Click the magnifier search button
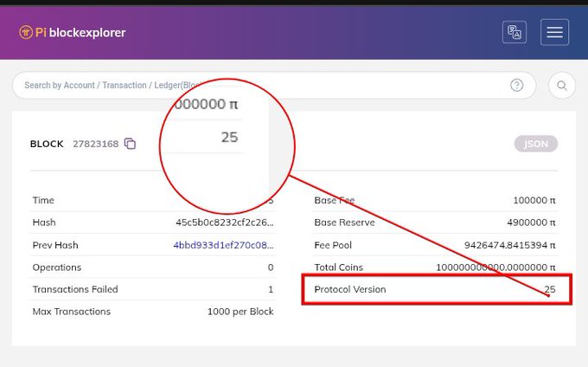Screen dimensions: 588x367 (562, 85)
